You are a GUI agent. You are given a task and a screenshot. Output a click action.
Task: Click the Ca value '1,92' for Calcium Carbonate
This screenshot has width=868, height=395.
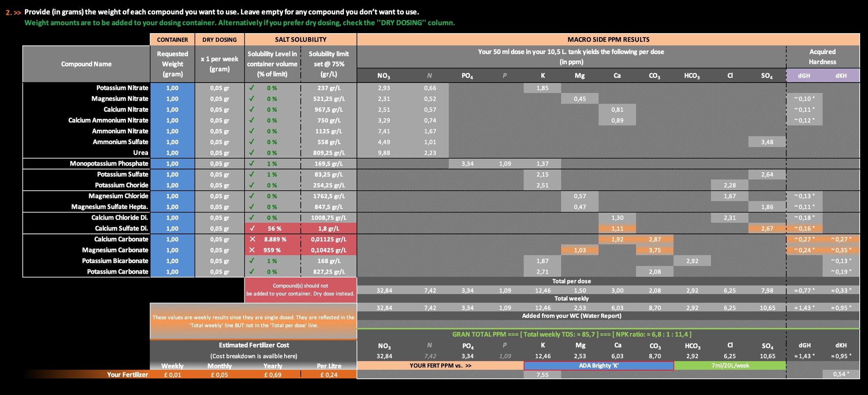[617, 239]
